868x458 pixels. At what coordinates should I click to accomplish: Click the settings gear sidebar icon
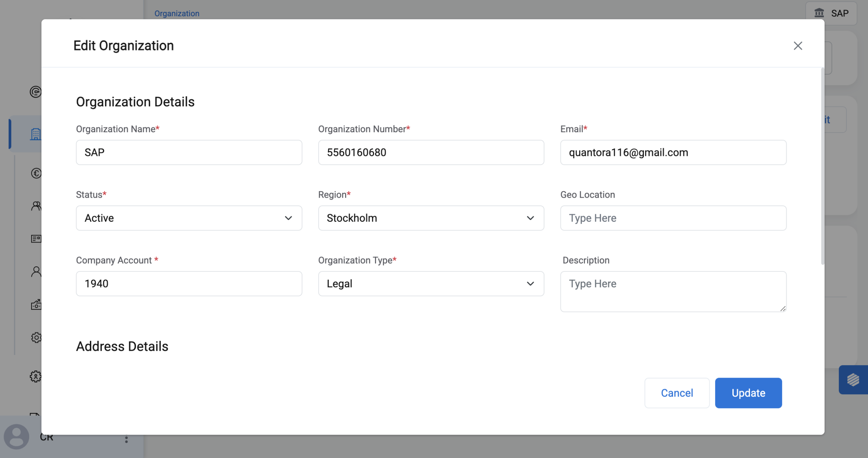click(36, 337)
